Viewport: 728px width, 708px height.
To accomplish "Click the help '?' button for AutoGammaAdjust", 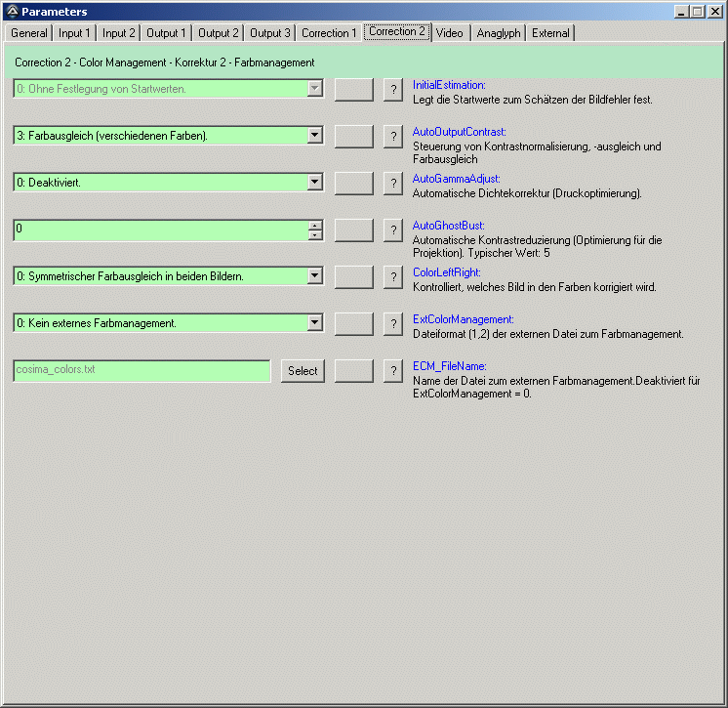I will click(393, 183).
